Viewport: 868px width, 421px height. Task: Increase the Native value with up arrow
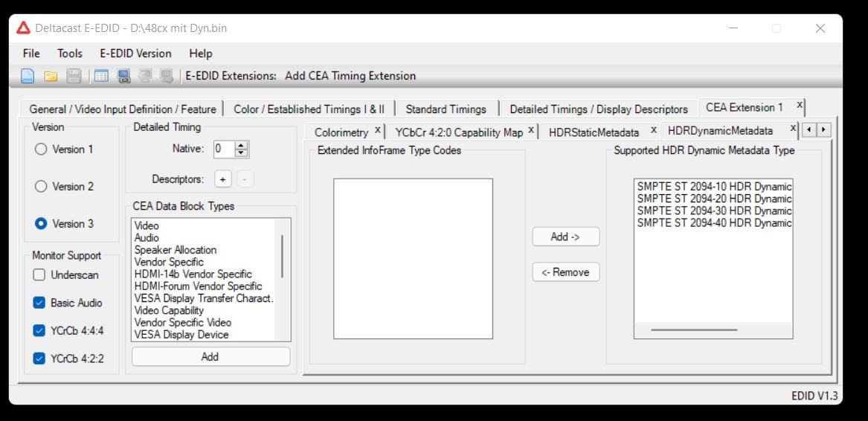[x=241, y=145]
